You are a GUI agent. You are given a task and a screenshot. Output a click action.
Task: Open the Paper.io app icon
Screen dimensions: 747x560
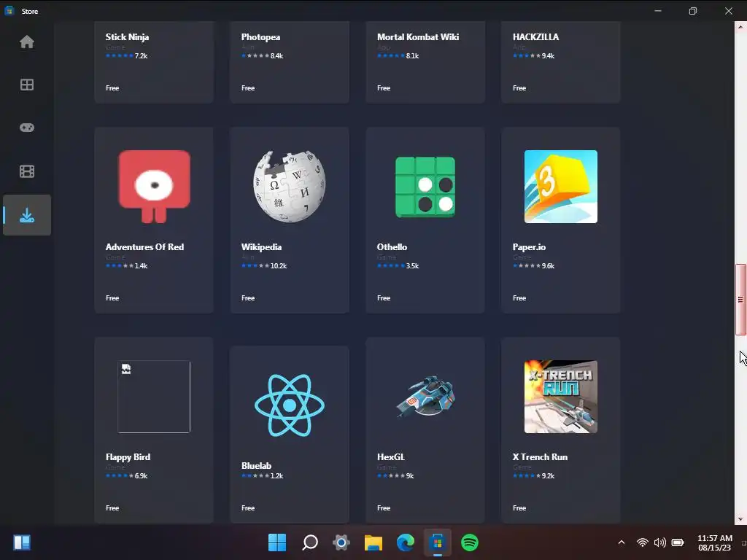coord(561,187)
